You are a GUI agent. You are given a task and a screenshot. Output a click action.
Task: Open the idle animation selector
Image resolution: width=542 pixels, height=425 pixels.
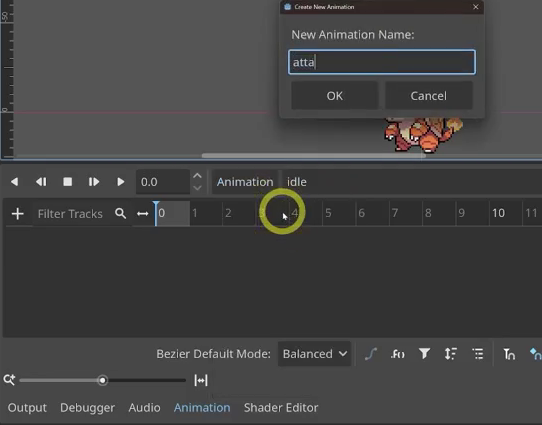coord(411,182)
